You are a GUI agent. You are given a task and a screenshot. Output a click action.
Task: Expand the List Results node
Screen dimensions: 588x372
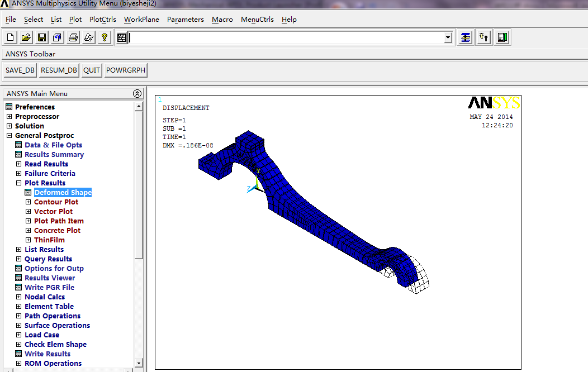click(18, 250)
